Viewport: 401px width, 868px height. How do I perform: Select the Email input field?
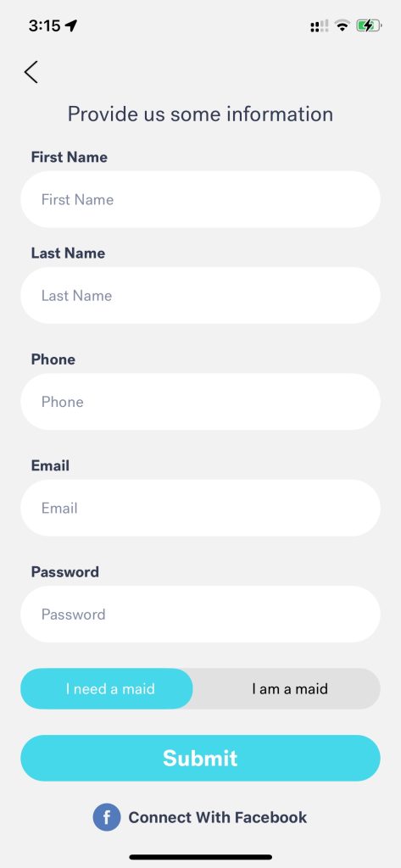click(x=200, y=509)
